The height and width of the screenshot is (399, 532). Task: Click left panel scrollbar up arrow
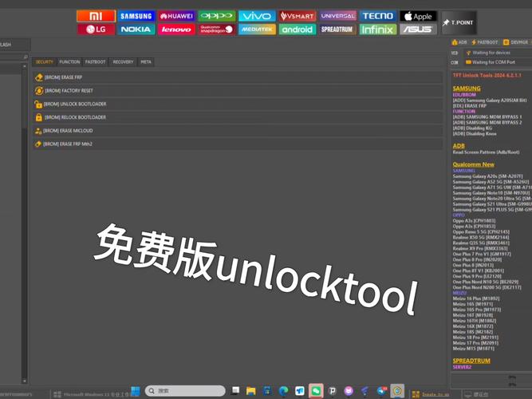pos(25,66)
